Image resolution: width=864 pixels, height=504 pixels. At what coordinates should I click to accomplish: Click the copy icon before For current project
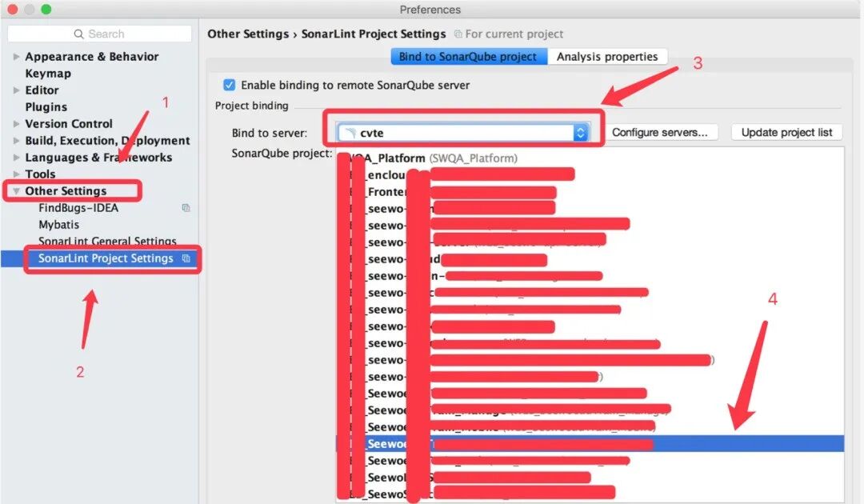pyautogui.click(x=458, y=34)
